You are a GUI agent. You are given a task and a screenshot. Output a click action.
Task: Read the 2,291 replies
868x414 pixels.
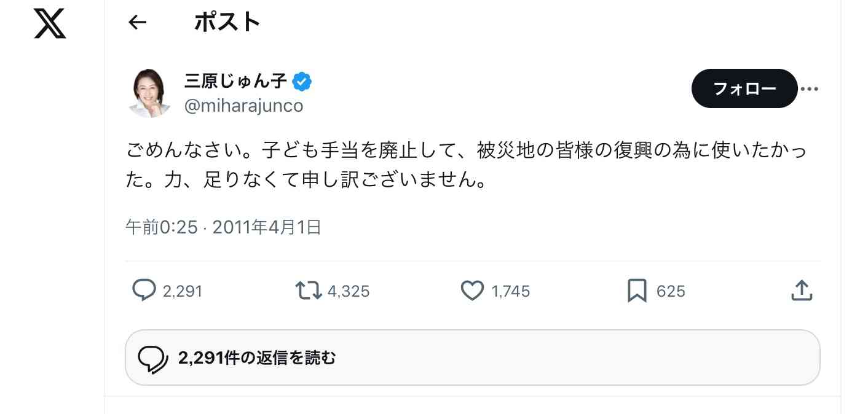pos(256,357)
